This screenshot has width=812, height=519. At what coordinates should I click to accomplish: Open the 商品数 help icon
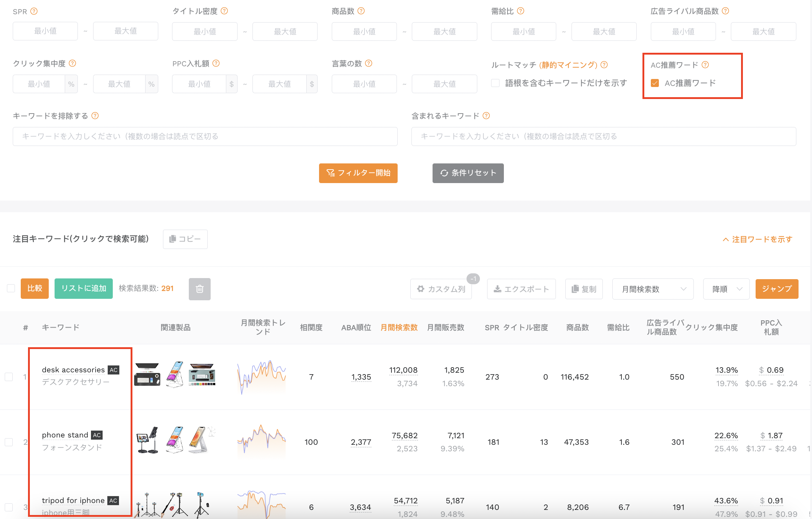pos(361,11)
